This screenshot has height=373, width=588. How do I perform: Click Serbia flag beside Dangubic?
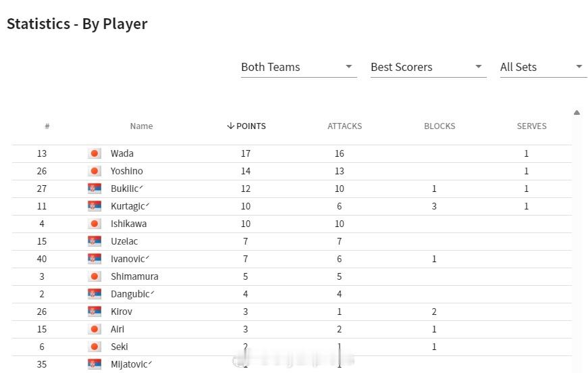[95, 294]
